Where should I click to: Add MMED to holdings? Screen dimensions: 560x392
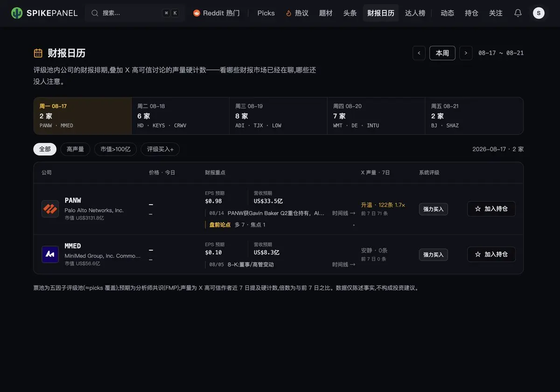[491, 254]
